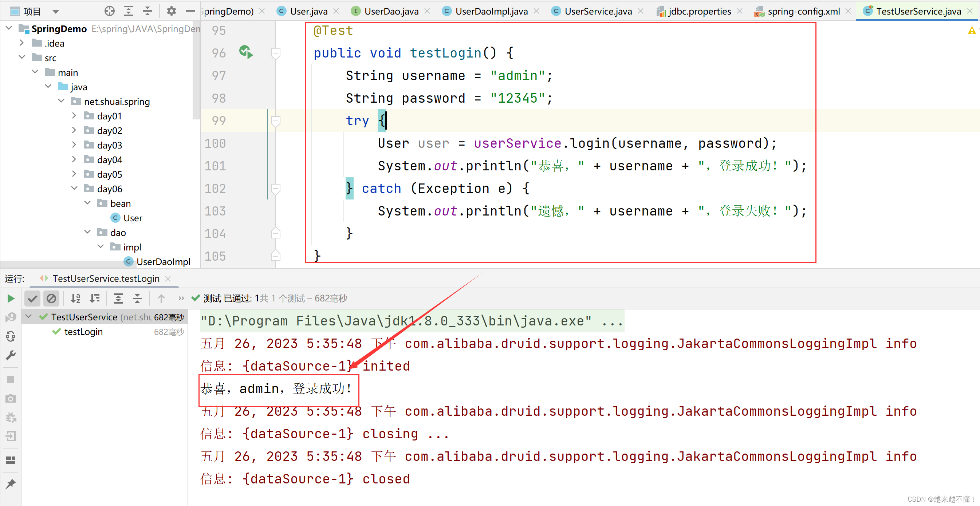Collapse the src folder
This screenshot has width=980, height=506.
pos(22,57)
